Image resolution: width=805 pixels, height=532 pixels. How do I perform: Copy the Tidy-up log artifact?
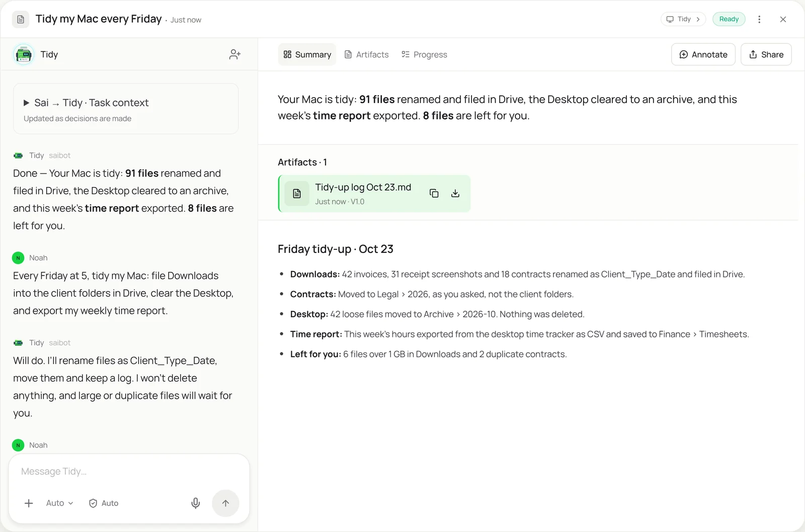click(434, 194)
